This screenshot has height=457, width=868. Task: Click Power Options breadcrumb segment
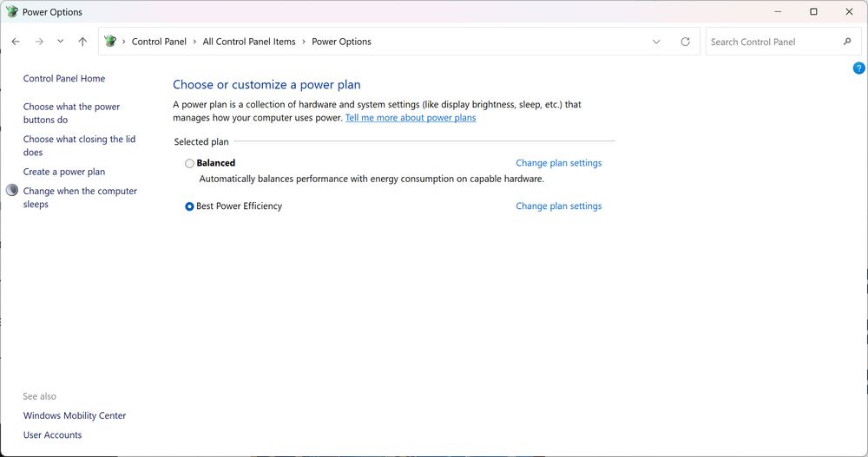tap(341, 42)
